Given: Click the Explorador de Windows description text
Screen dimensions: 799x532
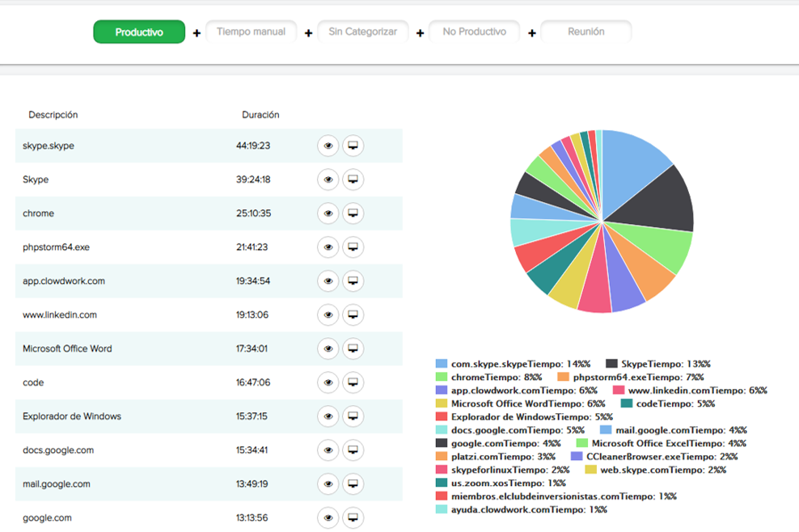Looking at the screenshot, I should click(x=72, y=416).
